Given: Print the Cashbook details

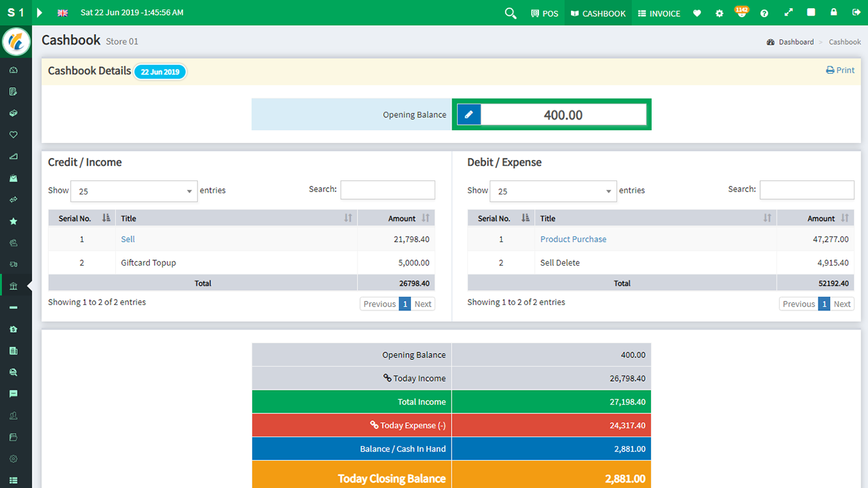Looking at the screenshot, I should pyautogui.click(x=840, y=70).
